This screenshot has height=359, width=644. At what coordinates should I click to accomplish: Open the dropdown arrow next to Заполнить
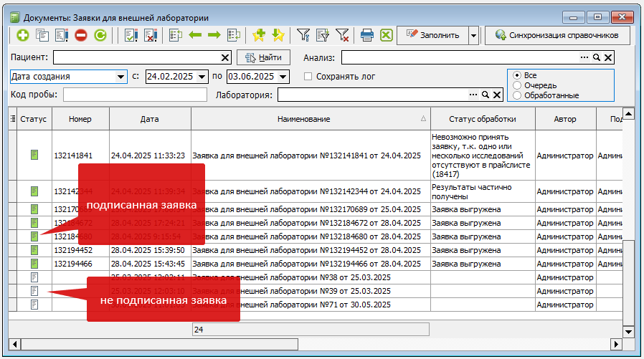pos(473,35)
